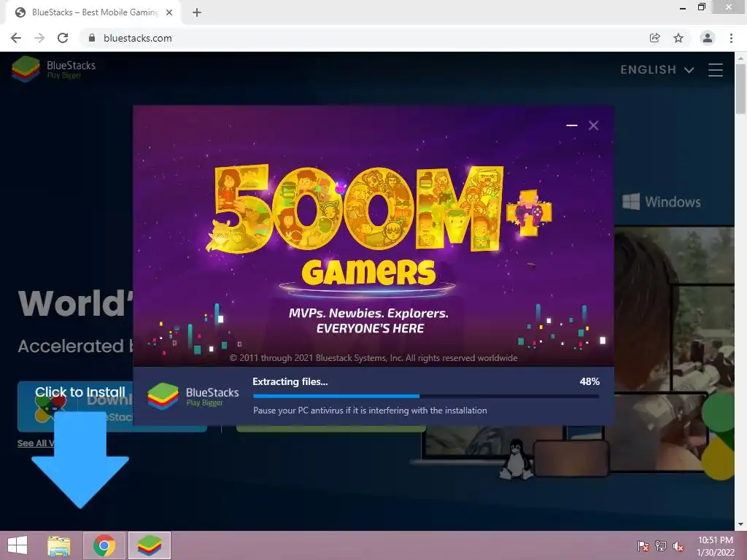Click the Linux penguin icon on page

(x=516, y=460)
